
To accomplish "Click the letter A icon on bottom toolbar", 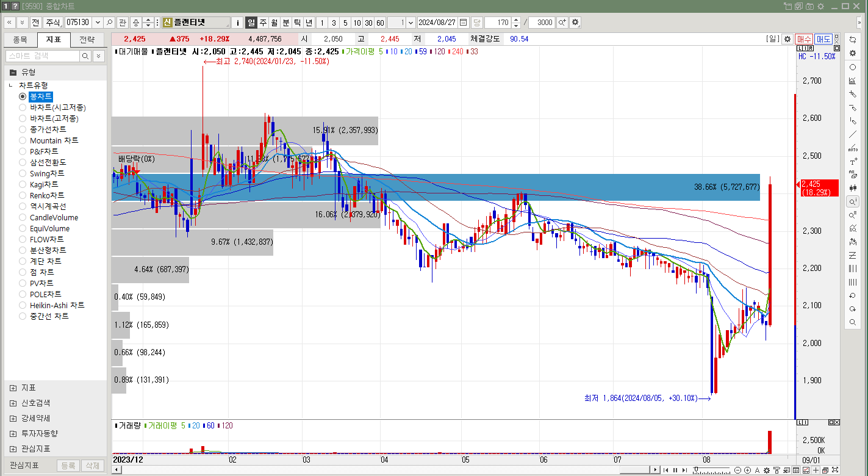I will 757,470.
